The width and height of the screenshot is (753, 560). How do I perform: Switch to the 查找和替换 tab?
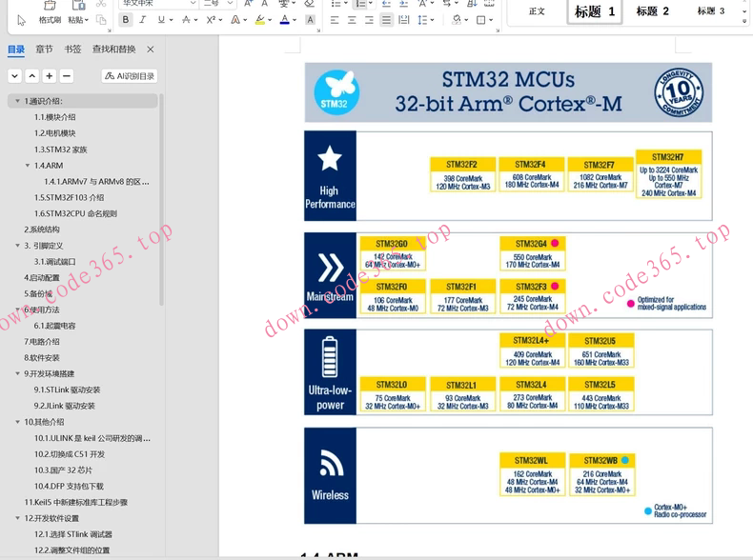point(113,50)
